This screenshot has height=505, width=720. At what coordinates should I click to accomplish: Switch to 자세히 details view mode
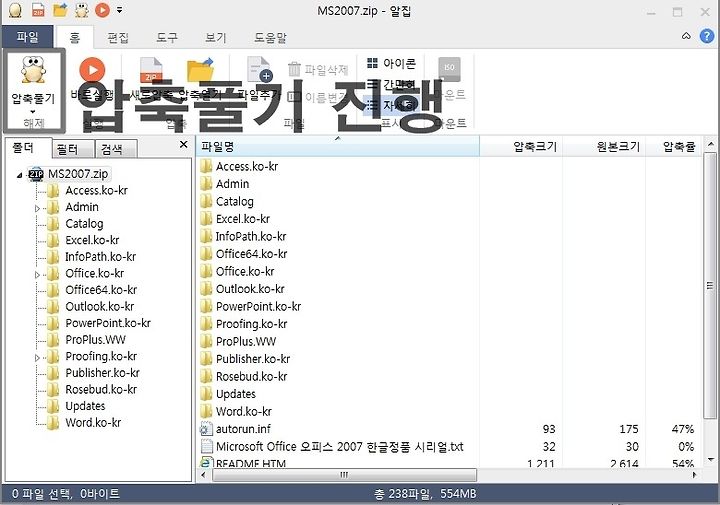coord(392,105)
